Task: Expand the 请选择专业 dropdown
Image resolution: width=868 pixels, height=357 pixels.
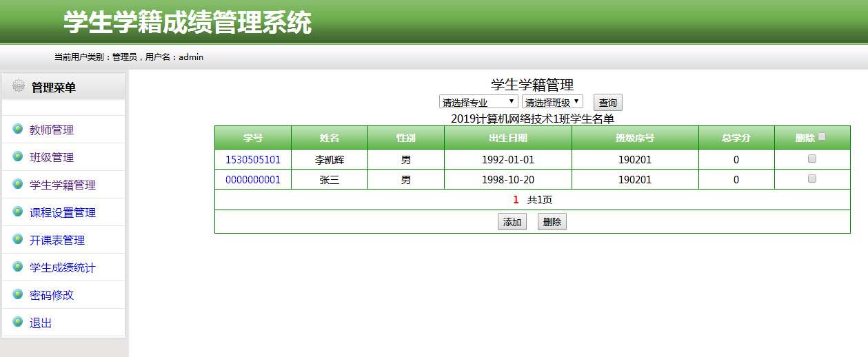Action: 478,102
